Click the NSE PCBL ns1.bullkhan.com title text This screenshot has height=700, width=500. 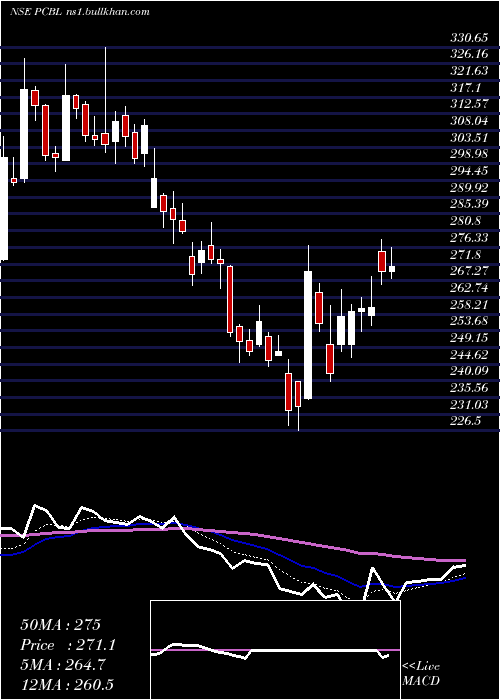pyautogui.click(x=79, y=12)
